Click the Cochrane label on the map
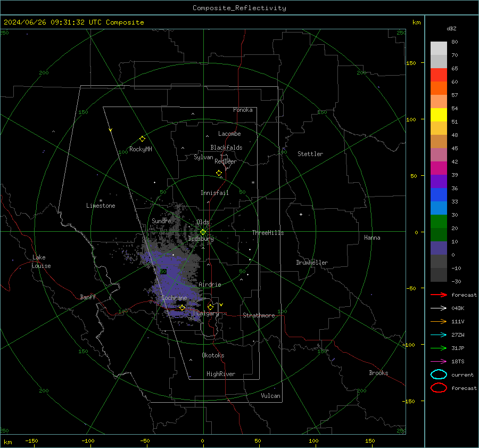The height and width of the screenshot is (448, 479). click(x=174, y=298)
